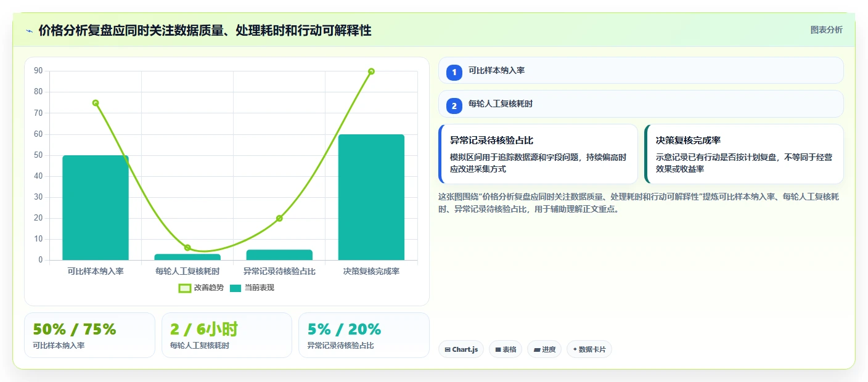Screen dimensions: 868x382
Task: Click the trend line point at 6
Action: pos(187,248)
